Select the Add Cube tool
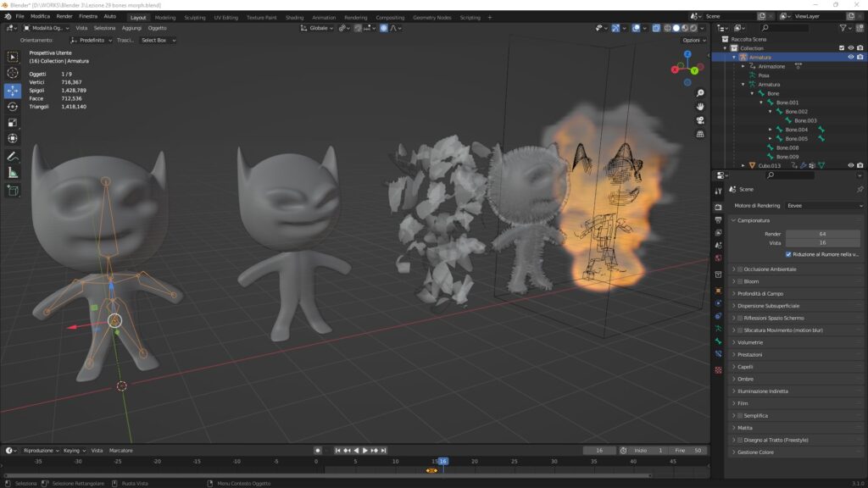The image size is (868, 488). coord(12,191)
